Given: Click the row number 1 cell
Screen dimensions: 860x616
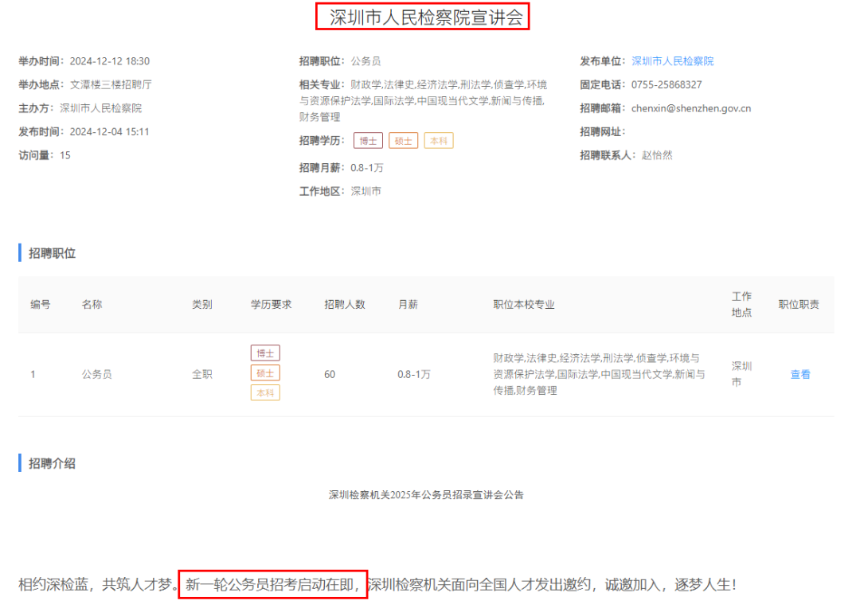Looking at the screenshot, I should [33, 374].
